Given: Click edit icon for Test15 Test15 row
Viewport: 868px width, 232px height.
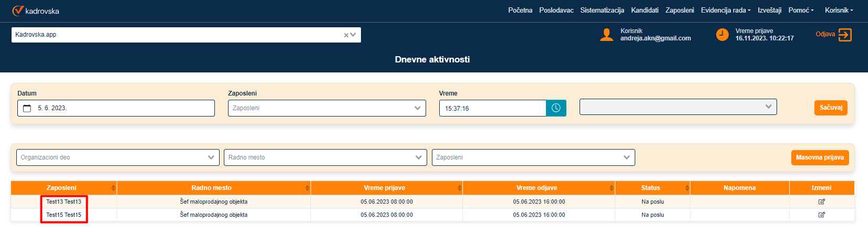Looking at the screenshot, I should [821, 215].
